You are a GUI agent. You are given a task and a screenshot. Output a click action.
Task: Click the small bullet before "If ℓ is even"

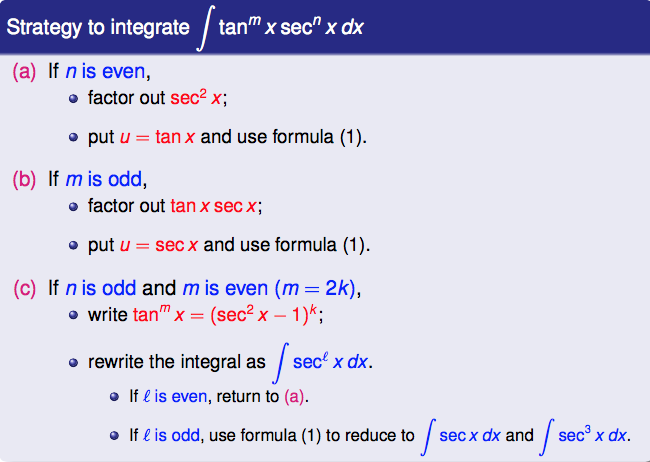[x=115, y=397]
